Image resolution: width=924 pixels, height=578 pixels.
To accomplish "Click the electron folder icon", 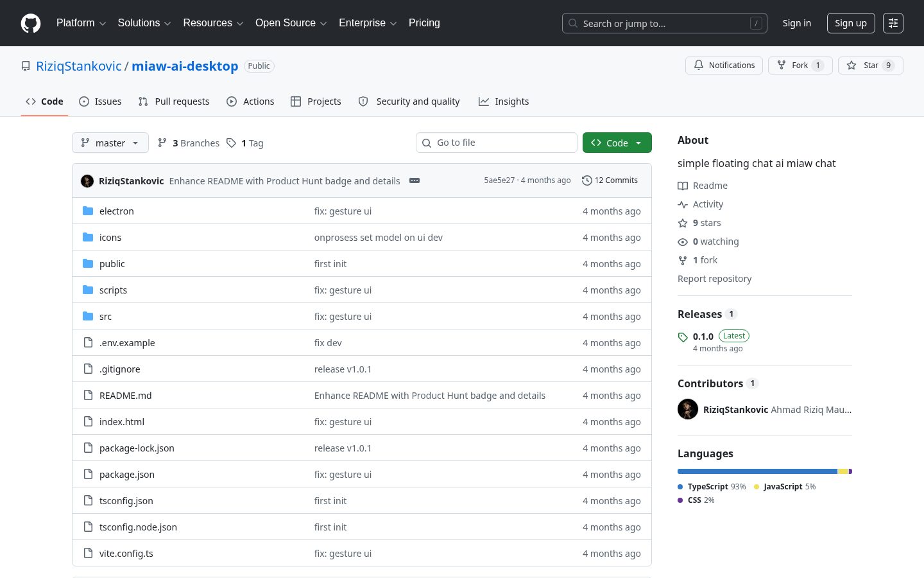I will [x=88, y=211].
